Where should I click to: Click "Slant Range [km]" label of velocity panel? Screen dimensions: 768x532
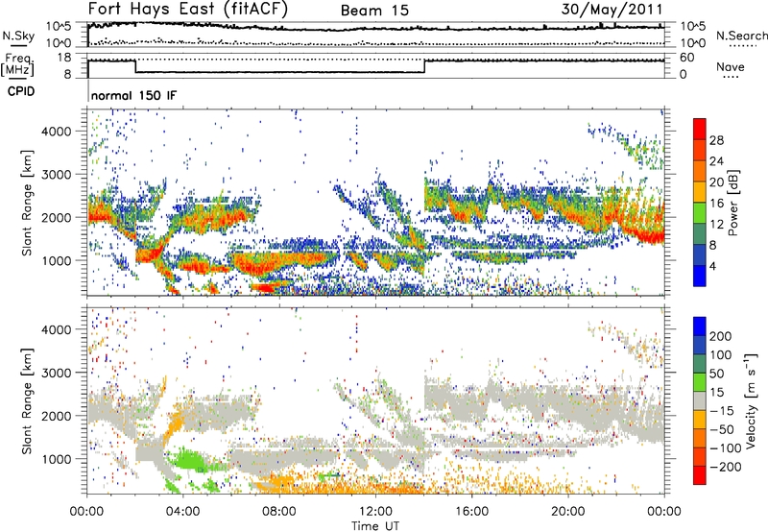27,400
